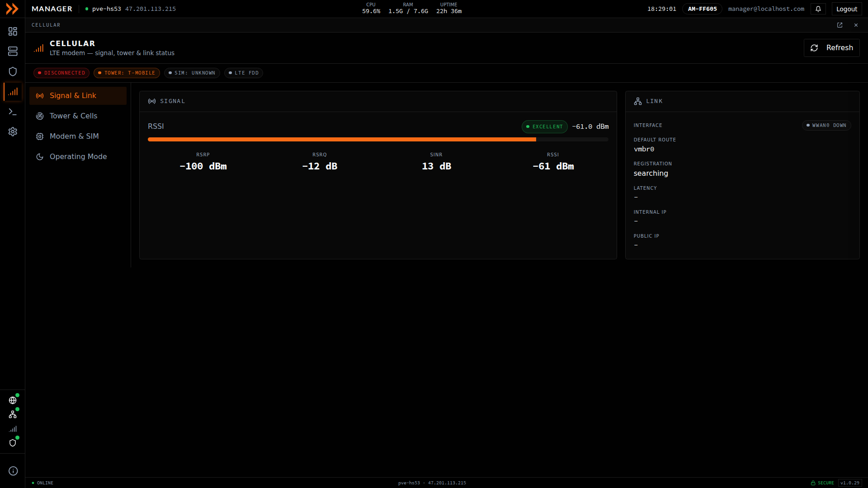Viewport: 868px width, 488px height.
Task: Click the AM-FF605 device ID badge
Action: coord(702,9)
